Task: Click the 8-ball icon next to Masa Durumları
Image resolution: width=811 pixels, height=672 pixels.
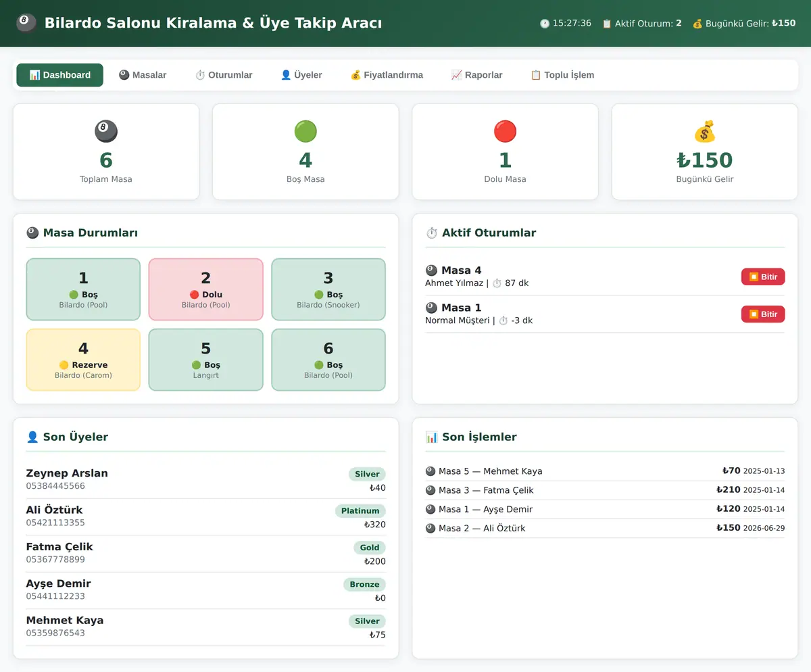Action: [32, 233]
